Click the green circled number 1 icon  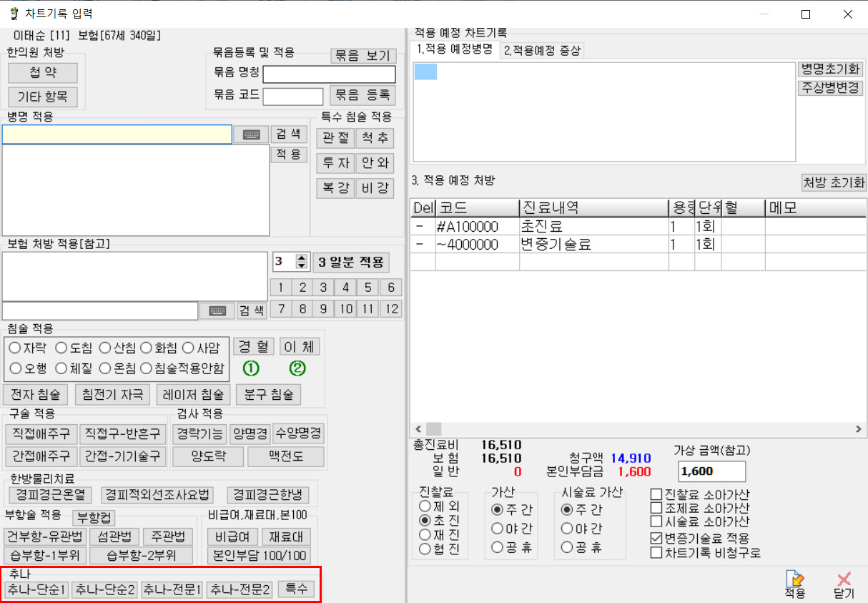click(x=251, y=369)
